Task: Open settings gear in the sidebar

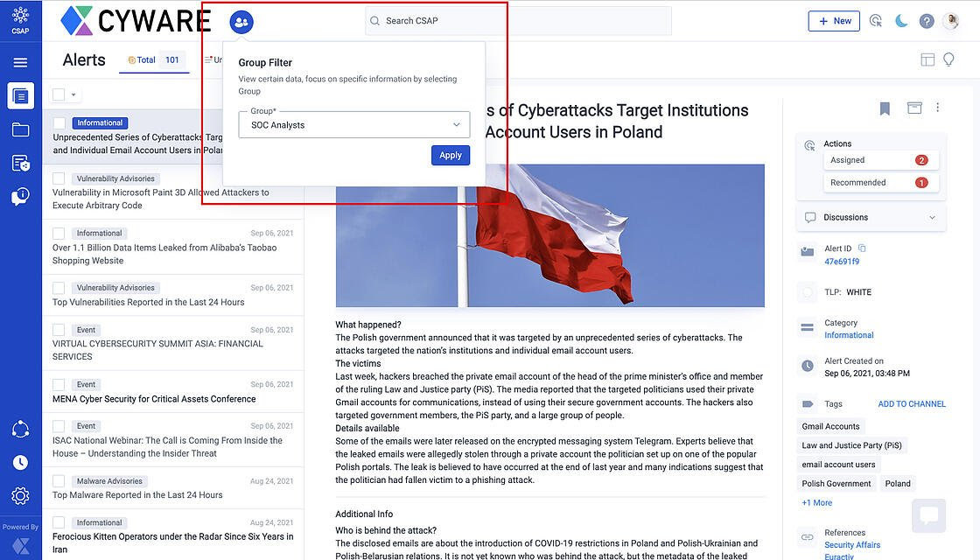Action: click(x=20, y=496)
